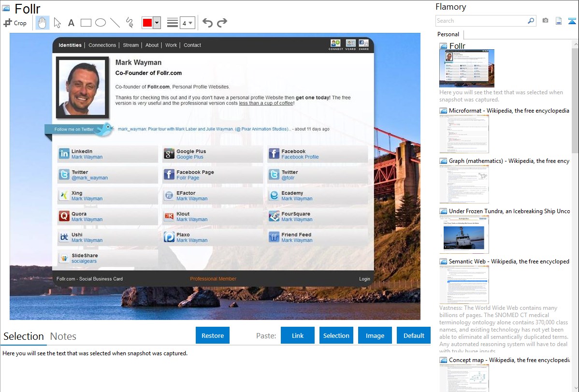
Task: Click the camera snapshot icon
Action: coord(545,21)
